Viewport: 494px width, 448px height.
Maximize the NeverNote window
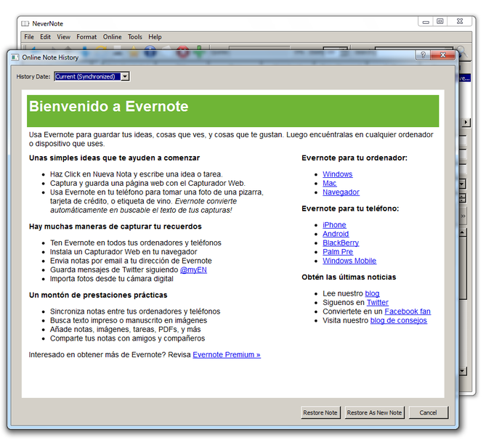(440, 21)
